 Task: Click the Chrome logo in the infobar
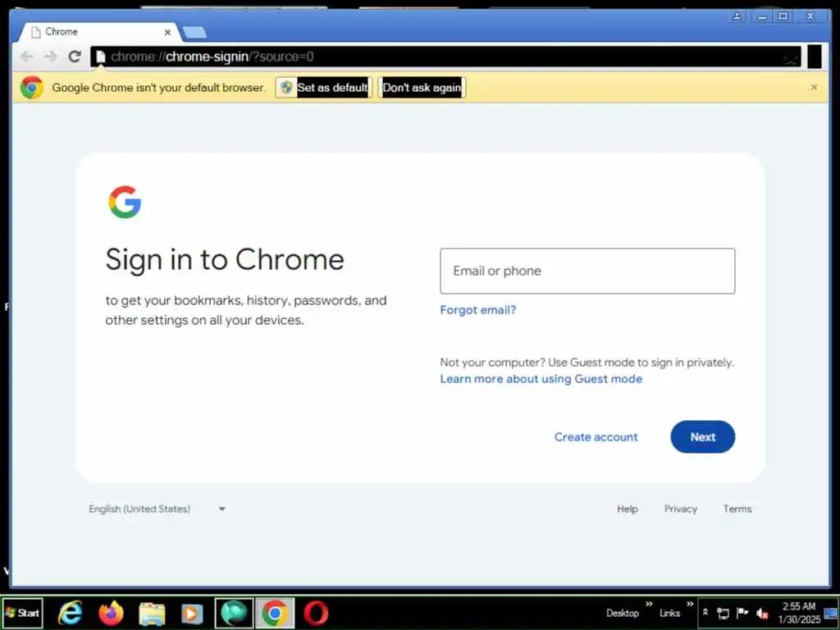[x=32, y=87]
